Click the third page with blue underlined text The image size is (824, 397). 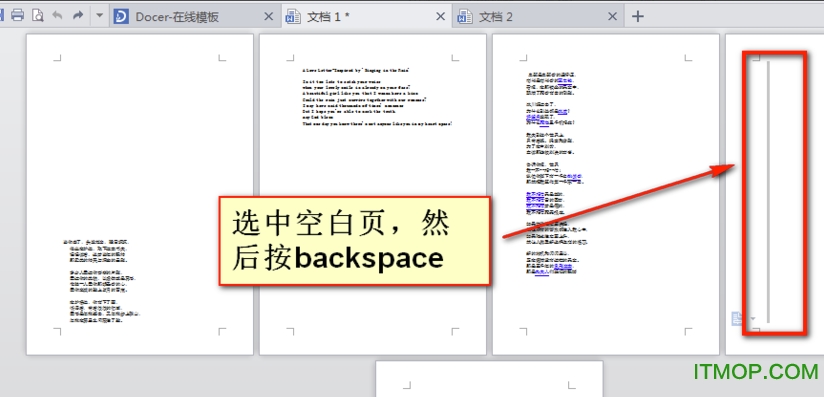pos(605,195)
